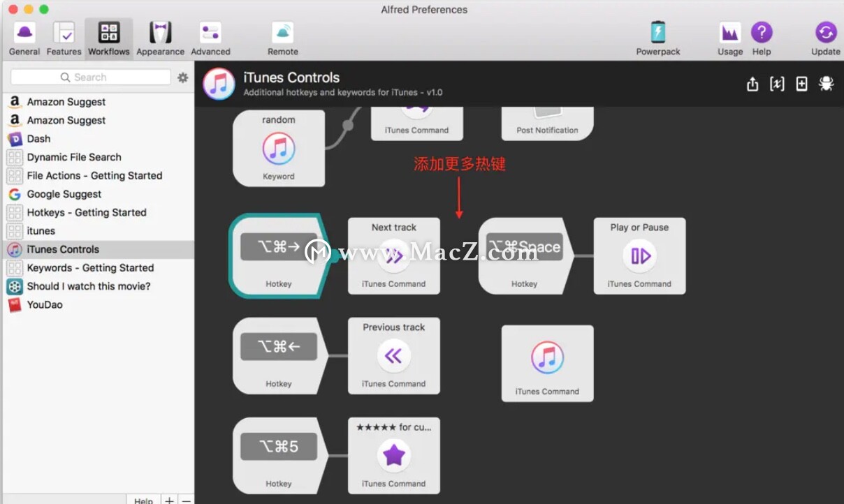Select the Option-Command-Left-Arrow Hotkey node
Screen dimensions: 844x504
279,356
